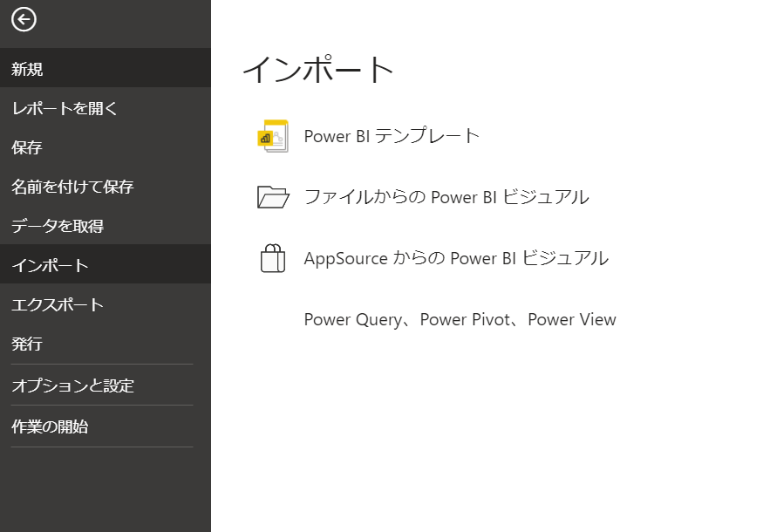The width and height of the screenshot is (770, 532).
Task: Import a Power BI テンプレート
Action: pos(392,136)
